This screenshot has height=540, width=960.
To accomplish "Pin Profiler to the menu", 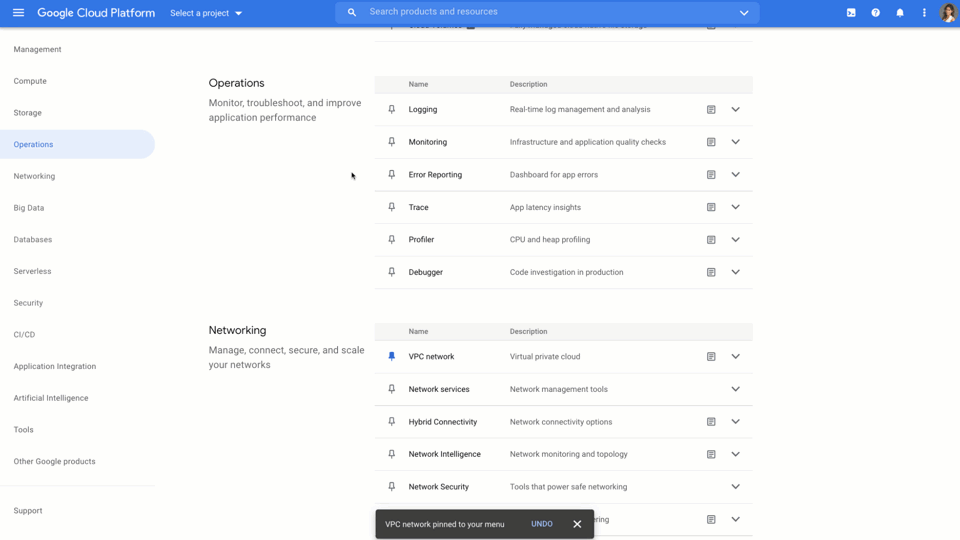I will [x=392, y=239].
